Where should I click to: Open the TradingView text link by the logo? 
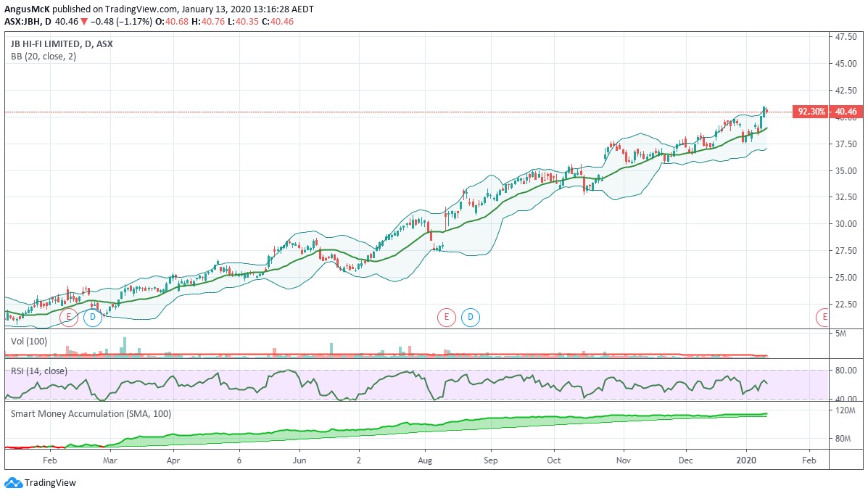coord(50,483)
